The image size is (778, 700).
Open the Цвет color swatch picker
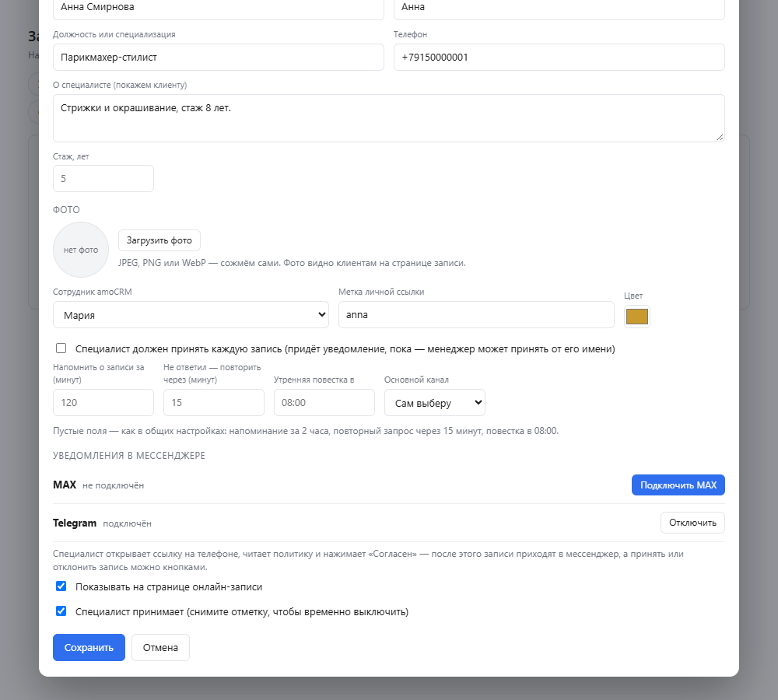637,316
